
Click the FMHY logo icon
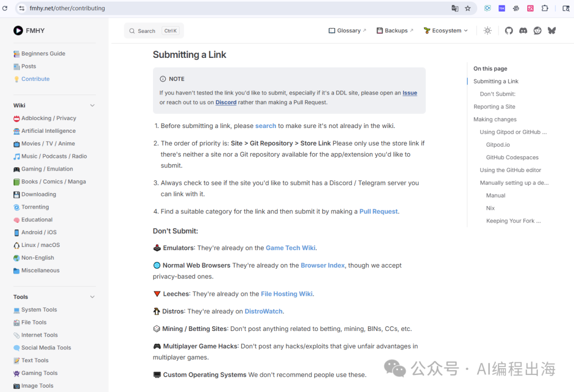pyautogui.click(x=18, y=31)
